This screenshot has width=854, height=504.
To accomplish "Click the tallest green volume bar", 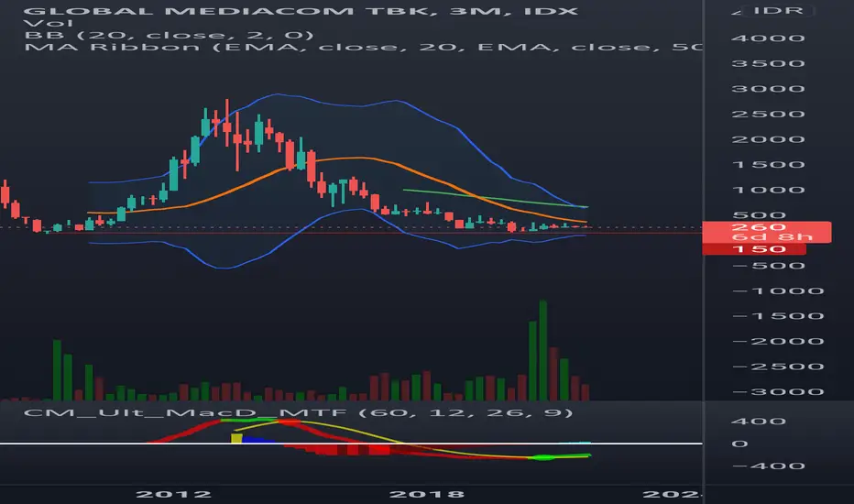I will (x=543, y=350).
